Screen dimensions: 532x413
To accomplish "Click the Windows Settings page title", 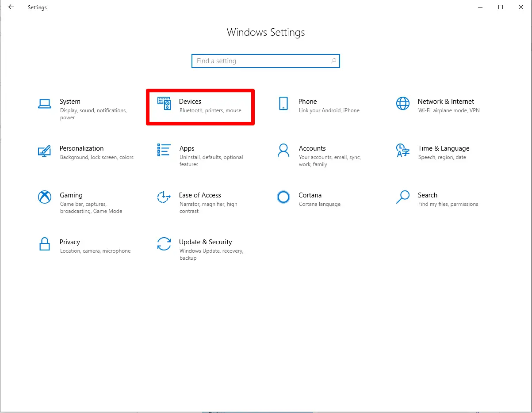I will [x=266, y=33].
